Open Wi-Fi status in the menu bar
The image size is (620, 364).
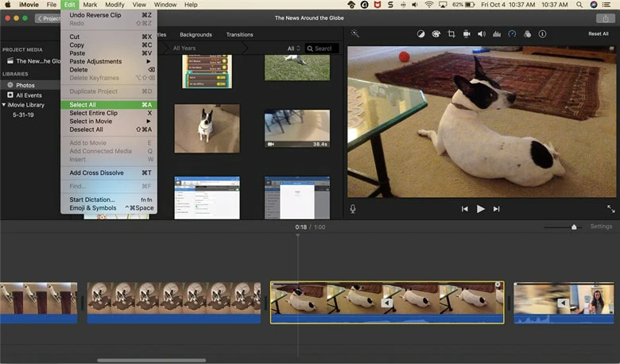pyautogui.click(x=428, y=5)
